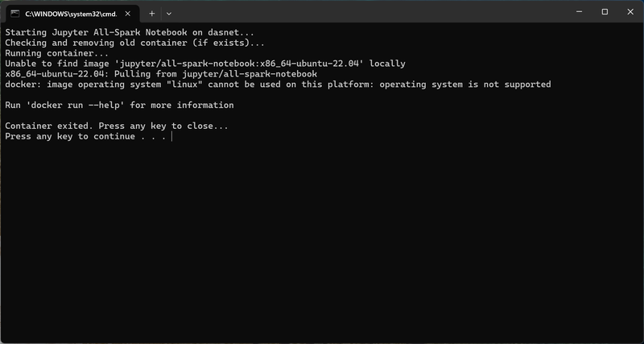This screenshot has width=644, height=344.
Task: Expand the new tab profile dropdown chevron
Action: point(169,14)
